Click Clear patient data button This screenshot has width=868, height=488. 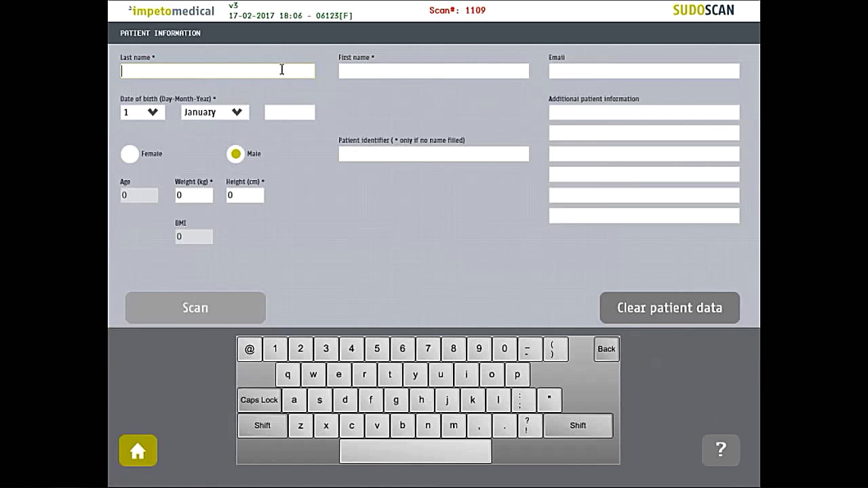(670, 308)
